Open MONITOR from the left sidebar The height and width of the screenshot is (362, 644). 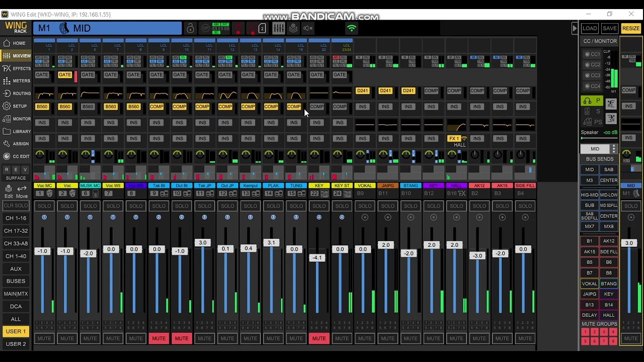(x=16, y=119)
